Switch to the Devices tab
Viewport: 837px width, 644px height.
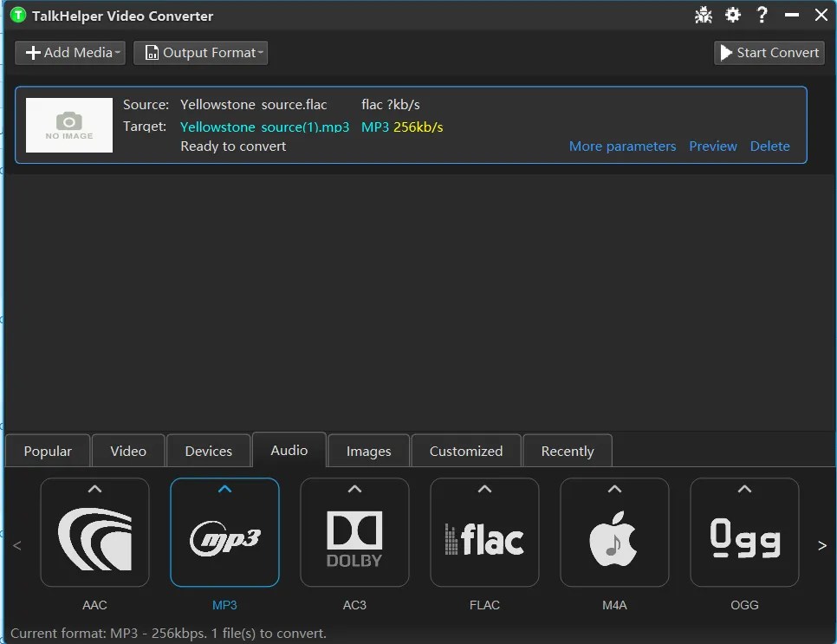208,450
